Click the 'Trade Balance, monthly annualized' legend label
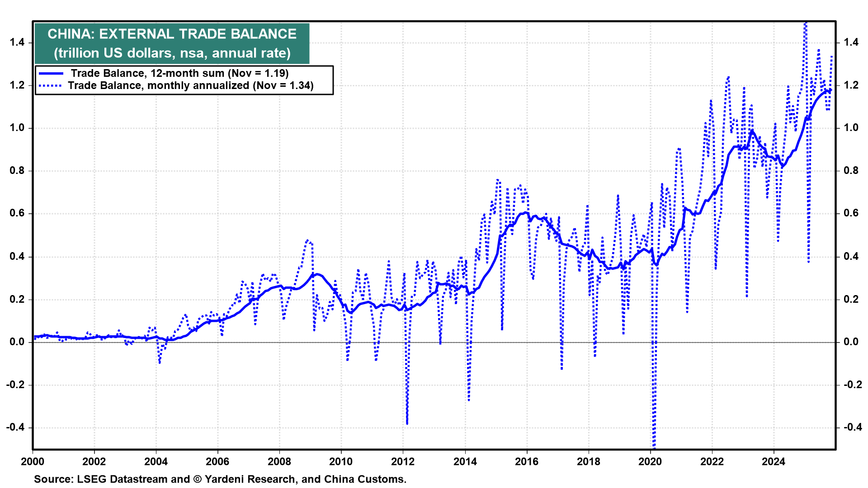The width and height of the screenshot is (868, 488). tap(190, 85)
